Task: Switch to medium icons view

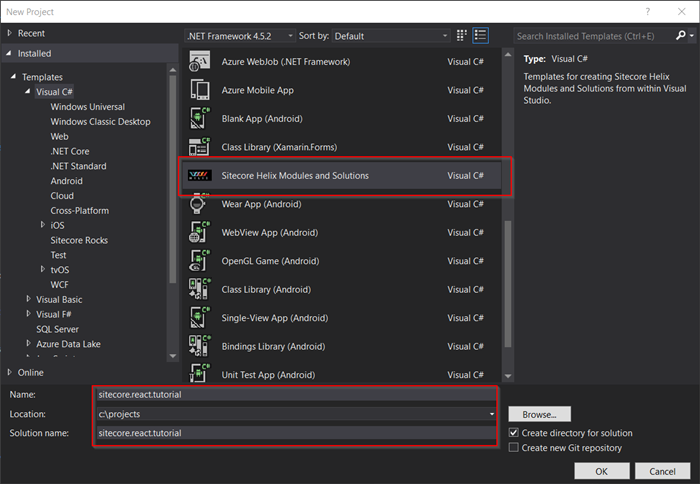Action: tap(462, 36)
